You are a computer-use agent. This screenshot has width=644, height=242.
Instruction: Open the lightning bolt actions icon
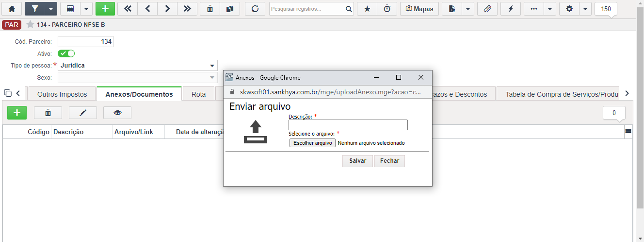pos(511,9)
